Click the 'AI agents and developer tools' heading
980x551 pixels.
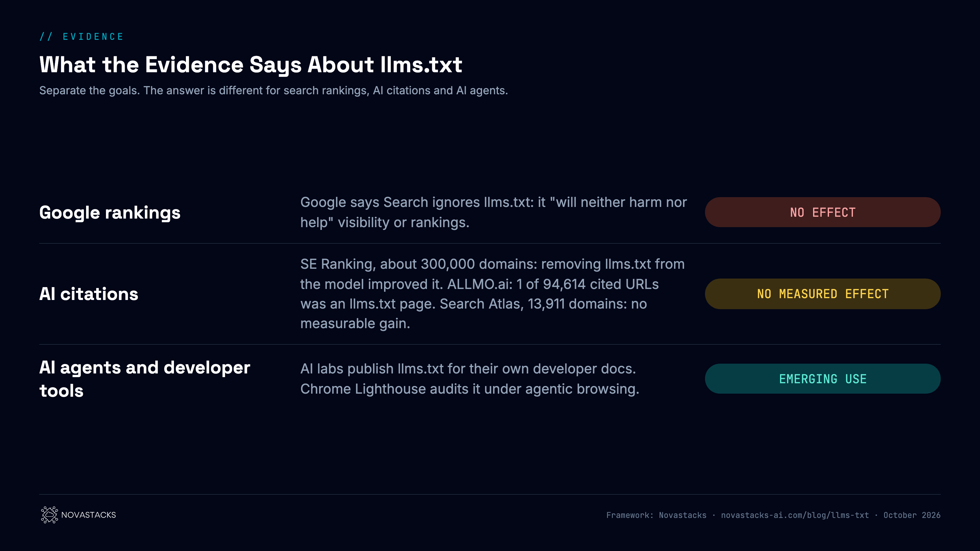(x=145, y=379)
